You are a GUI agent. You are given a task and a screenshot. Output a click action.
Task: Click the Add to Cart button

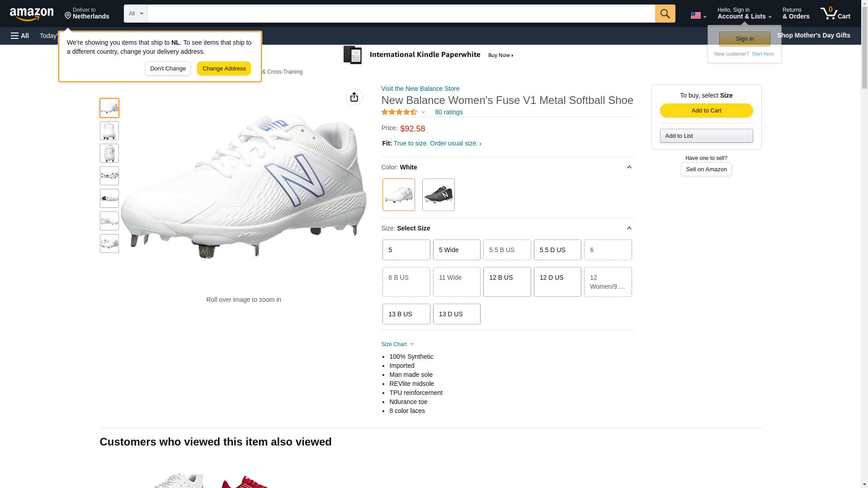point(706,111)
